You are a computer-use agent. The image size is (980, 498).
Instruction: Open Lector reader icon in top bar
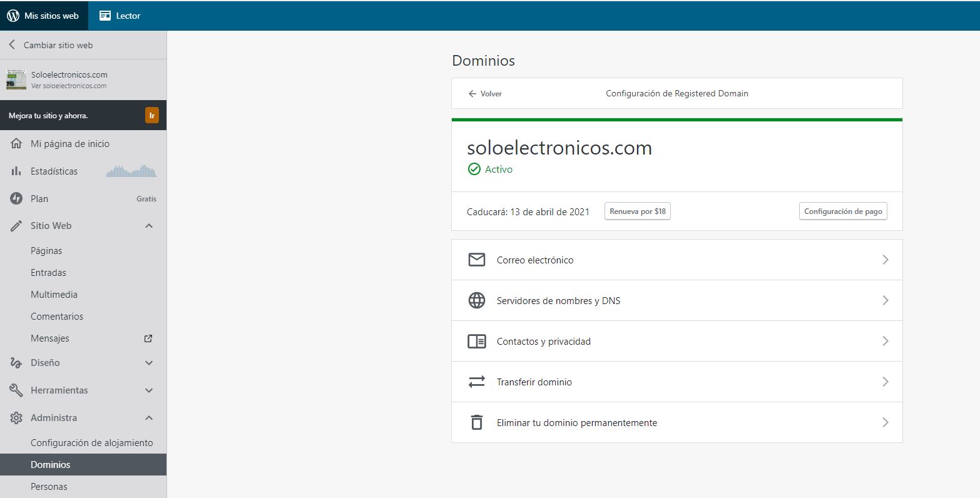[105, 16]
